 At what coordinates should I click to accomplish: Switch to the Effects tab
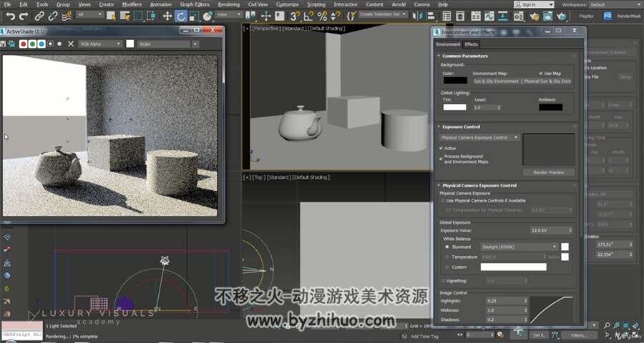point(471,44)
